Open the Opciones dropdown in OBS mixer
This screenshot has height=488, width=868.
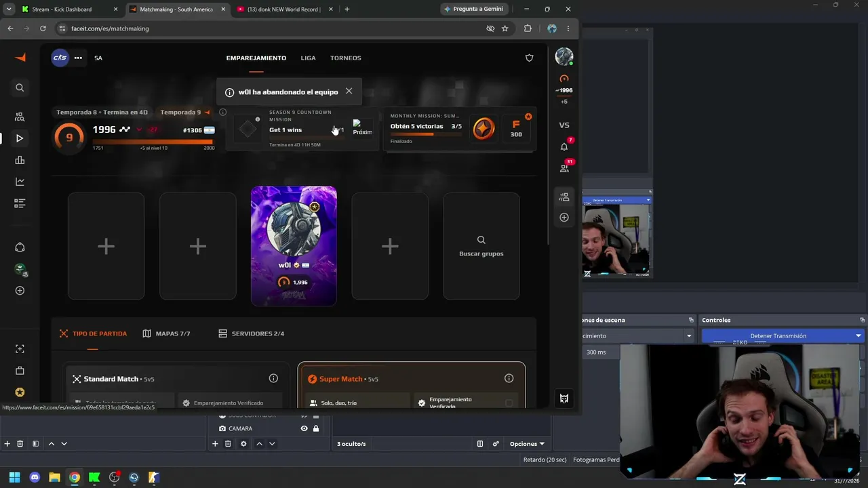coord(527,444)
